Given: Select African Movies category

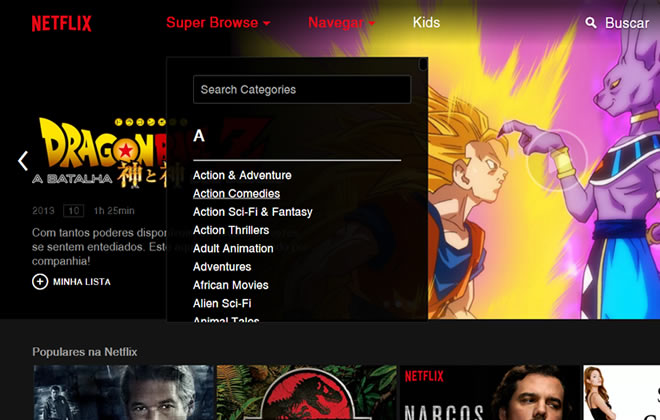Looking at the screenshot, I should (x=231, y=285).
